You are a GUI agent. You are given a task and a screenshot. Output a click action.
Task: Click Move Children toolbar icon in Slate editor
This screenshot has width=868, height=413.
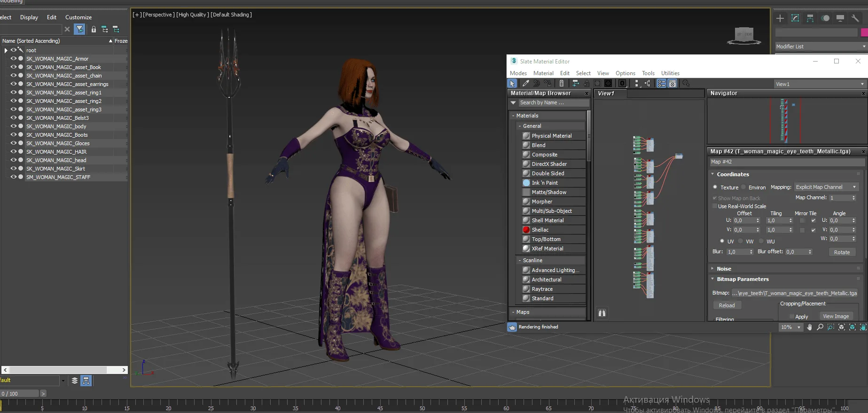575,83
